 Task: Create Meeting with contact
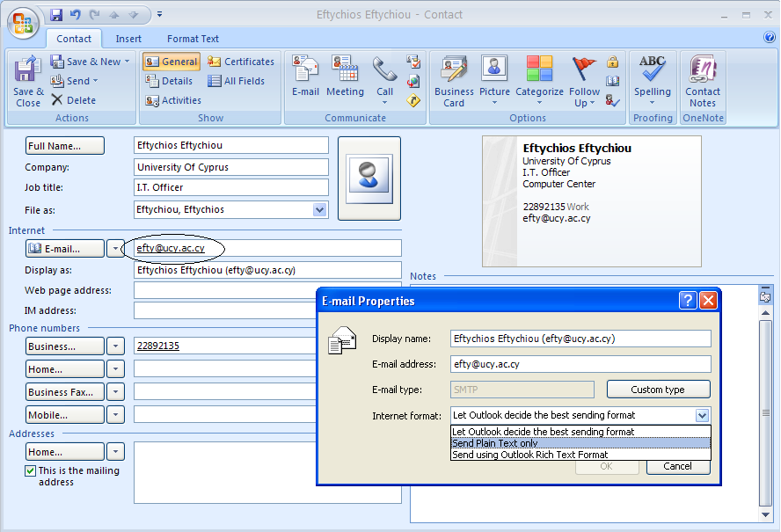[x=345, y=76]
